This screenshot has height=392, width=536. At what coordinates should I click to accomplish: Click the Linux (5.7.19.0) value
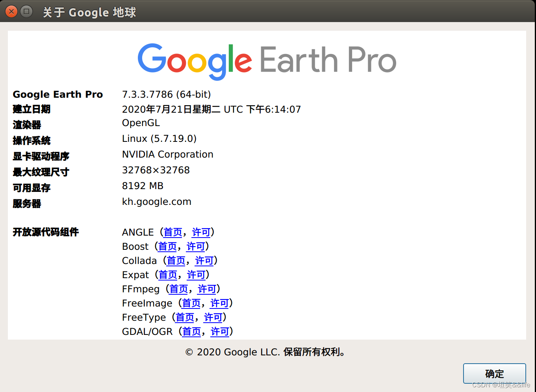pyautogui.click(x=159, y=139)
